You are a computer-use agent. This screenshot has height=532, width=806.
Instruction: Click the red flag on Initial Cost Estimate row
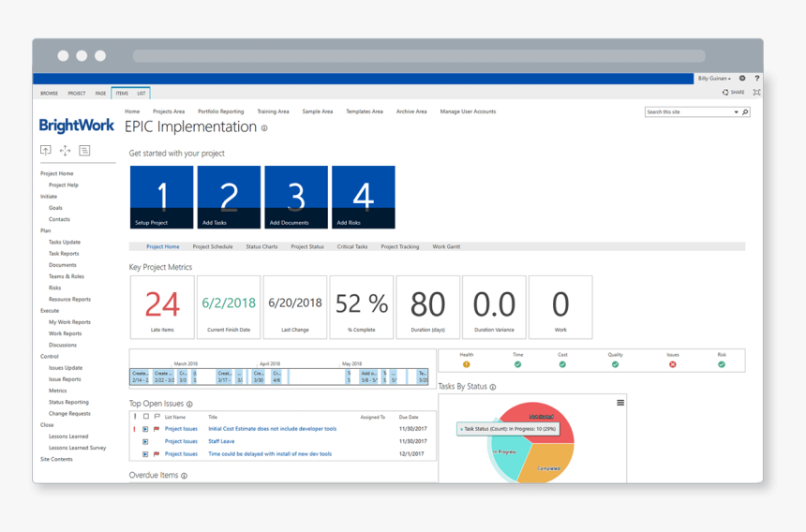tap(157, 429)
